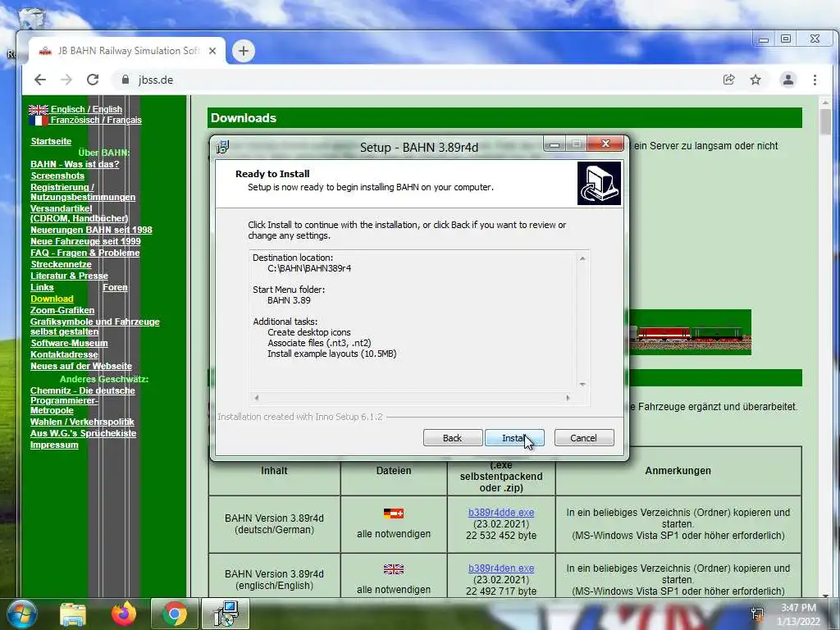This screenshot has width=840, height=630.
Task: Launch Firefox from taskbar
Action: [x=124, y=614]
